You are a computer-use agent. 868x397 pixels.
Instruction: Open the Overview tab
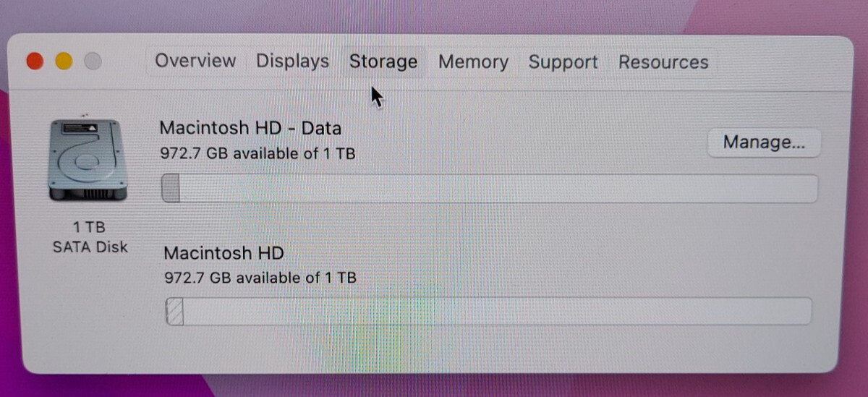(195, 61)
